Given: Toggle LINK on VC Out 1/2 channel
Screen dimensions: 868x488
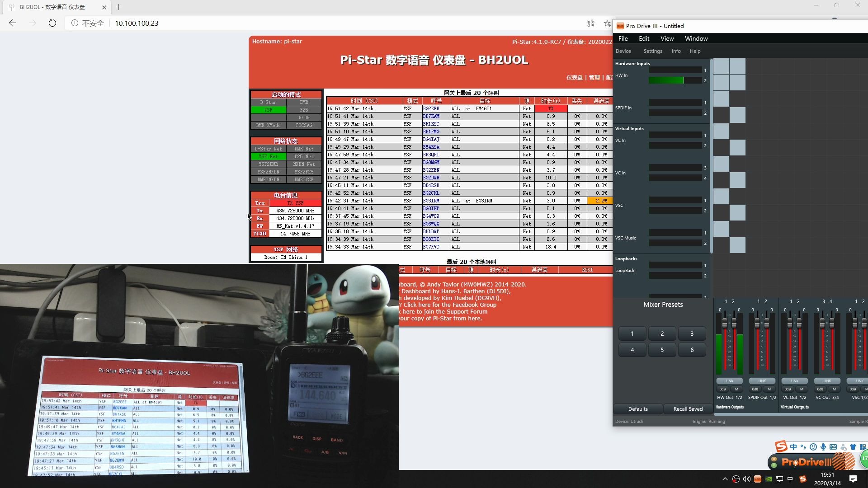Looking at the screenshot, I should pyautogui.click(x=795, y=381).
